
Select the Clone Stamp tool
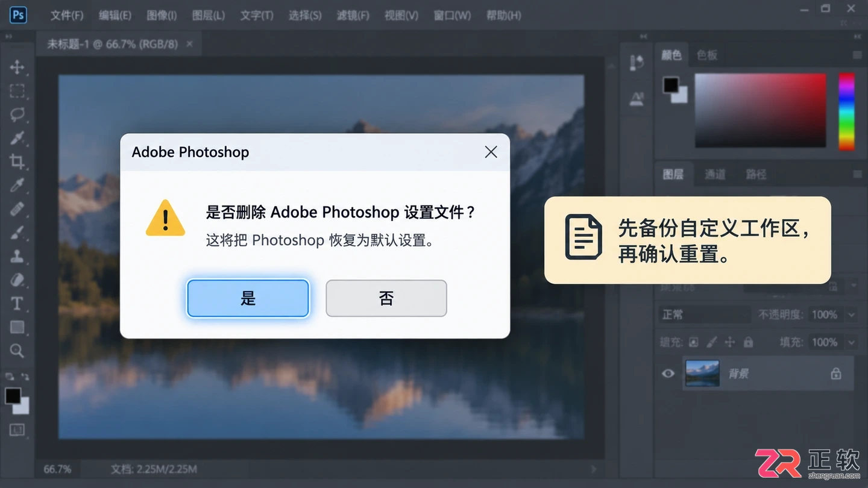pyautogui.click(x=17, y=255)
